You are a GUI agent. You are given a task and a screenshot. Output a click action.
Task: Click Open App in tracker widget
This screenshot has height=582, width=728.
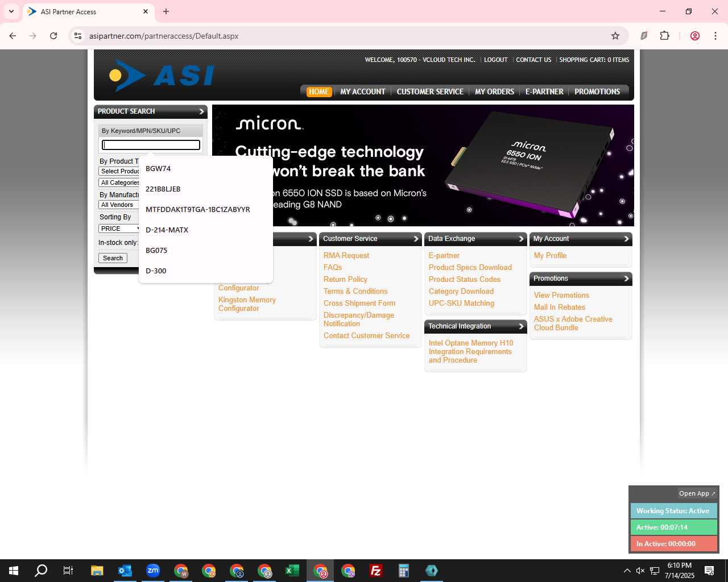[x=697, y=493]
